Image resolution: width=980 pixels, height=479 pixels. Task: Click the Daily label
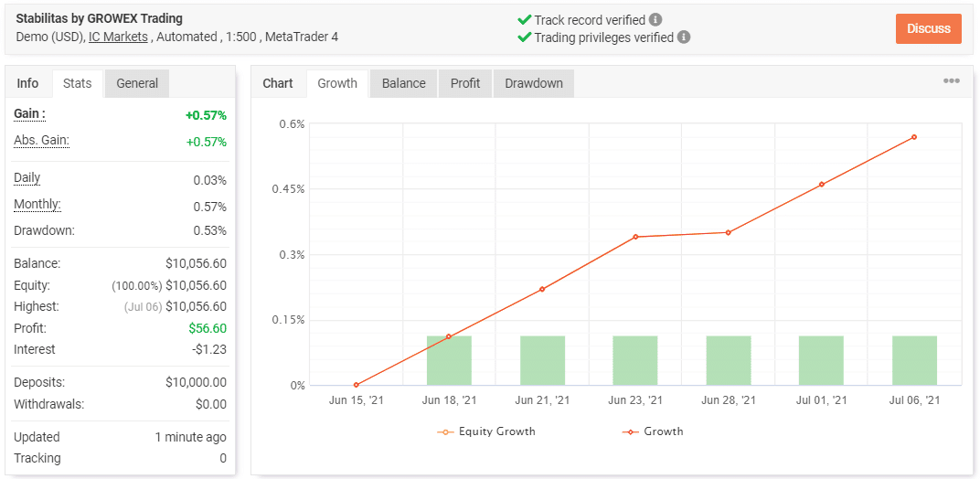(x=27, y=177)
